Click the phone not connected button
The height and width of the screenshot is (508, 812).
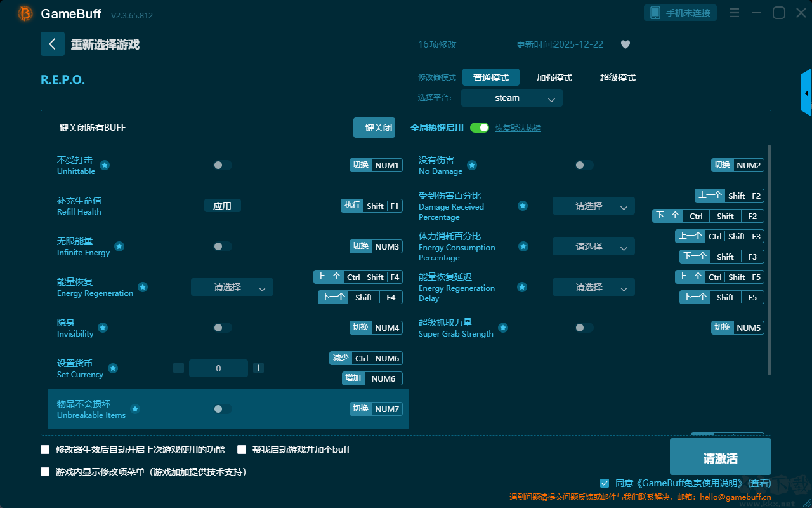click(x=681, y=13)
